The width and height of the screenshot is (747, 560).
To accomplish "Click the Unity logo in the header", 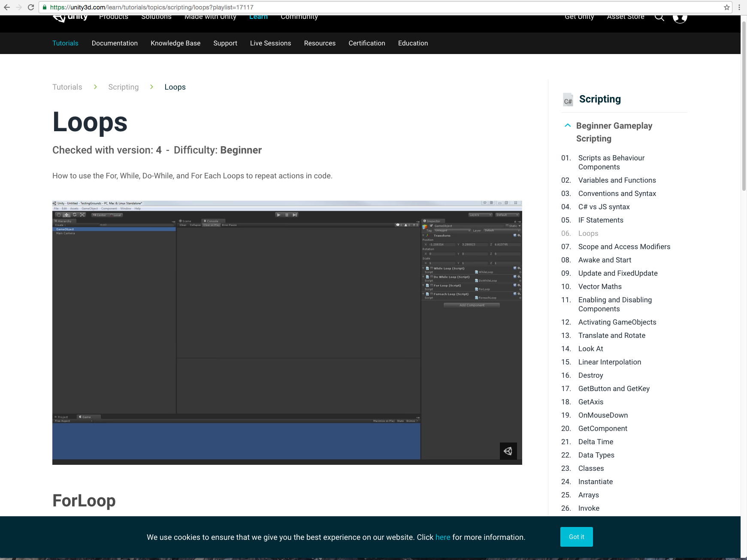I will (70, 18).
